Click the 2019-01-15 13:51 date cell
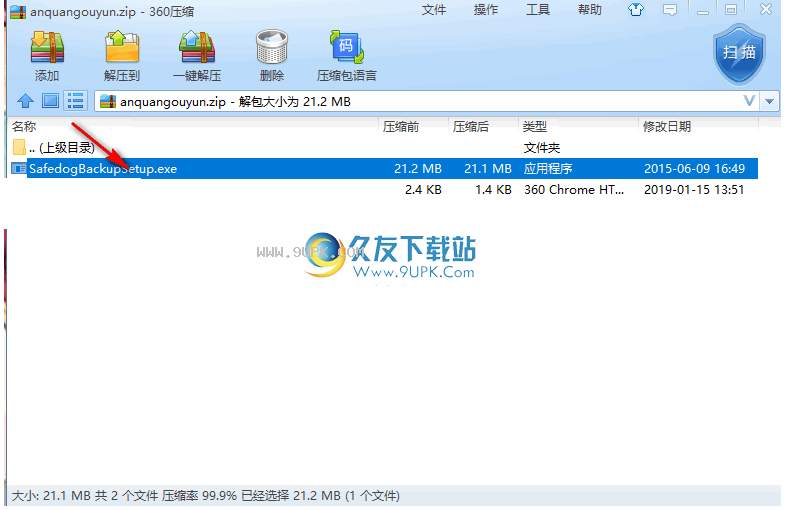Viewport: 786px width, 510px height. point(694,190)
